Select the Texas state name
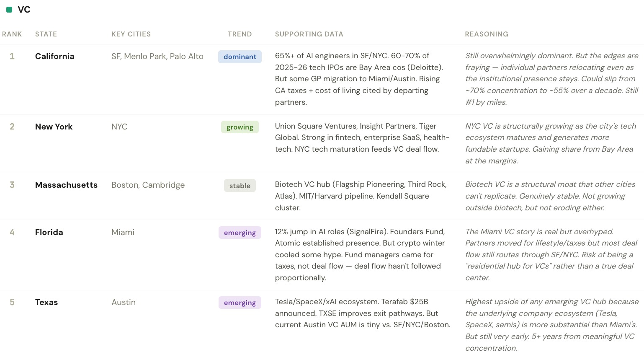The width and height of the screenshot is (644, 357). [46, 303]
